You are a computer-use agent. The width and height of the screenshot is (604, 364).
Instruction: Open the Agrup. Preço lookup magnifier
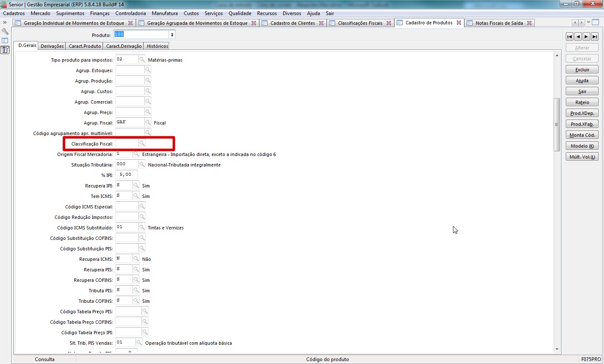(148, 112)
